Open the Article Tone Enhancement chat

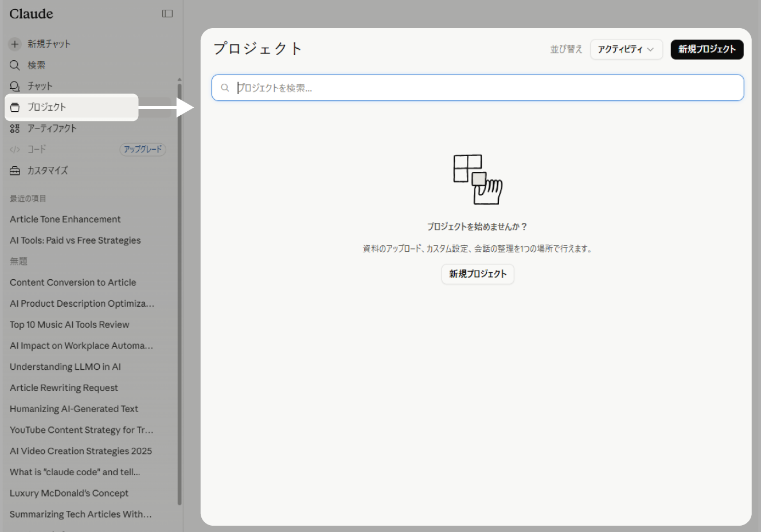[65, 220]
